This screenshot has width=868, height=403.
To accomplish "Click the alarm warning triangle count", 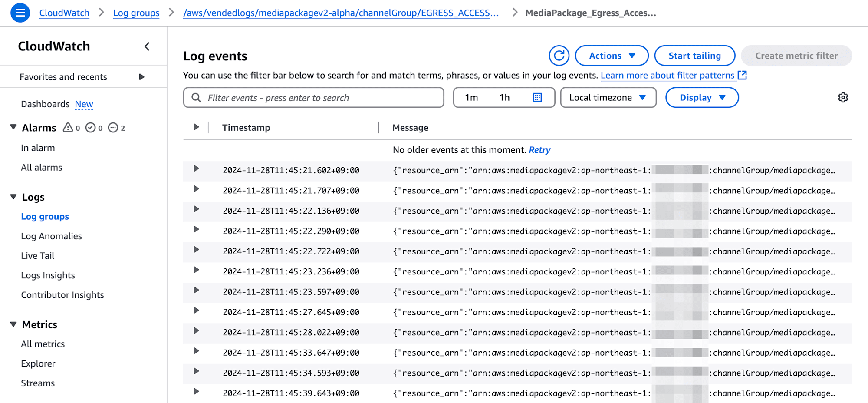I will click(72, 128).
